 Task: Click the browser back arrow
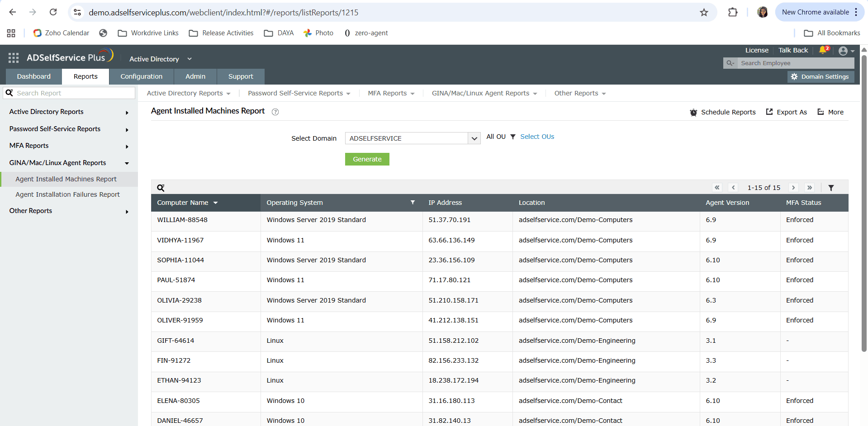click(x=13, y=12)
